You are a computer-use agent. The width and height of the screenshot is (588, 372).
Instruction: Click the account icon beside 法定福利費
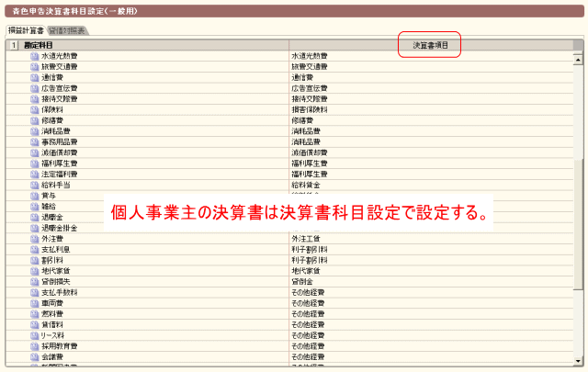pos(35,175)
